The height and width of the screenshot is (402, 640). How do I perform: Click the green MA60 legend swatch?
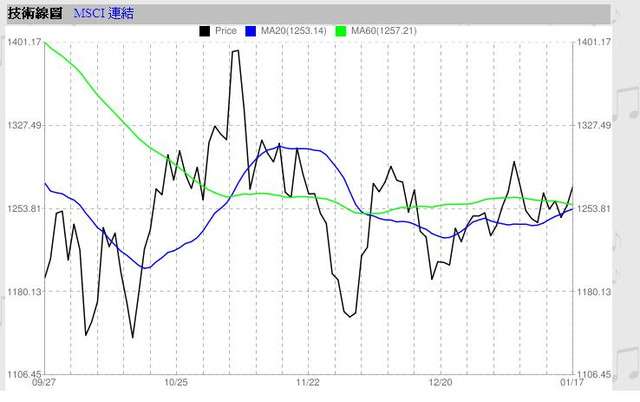[341, 31]
